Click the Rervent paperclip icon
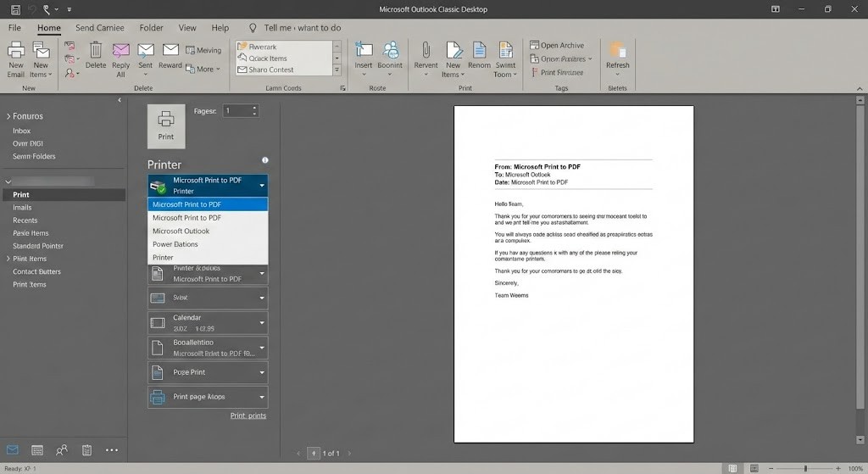 pos(426,50)
